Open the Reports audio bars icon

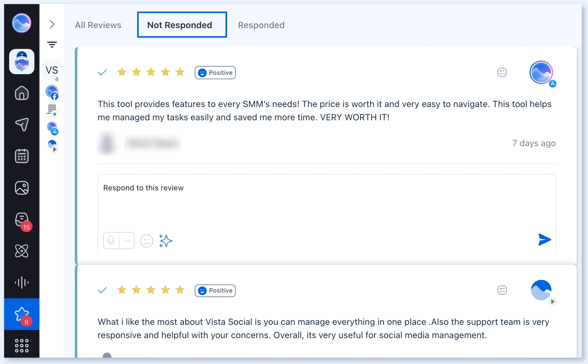(x=22, y=283)
